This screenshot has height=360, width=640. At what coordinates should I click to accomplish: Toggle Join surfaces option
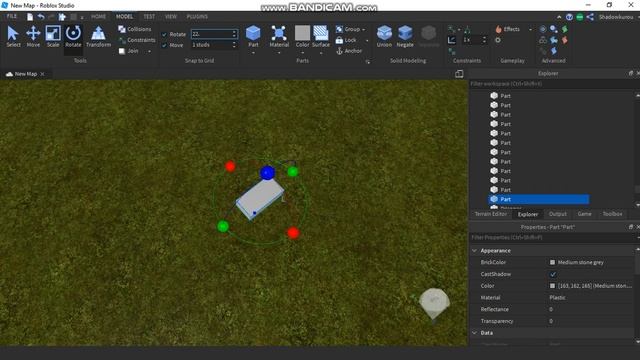[x=129, y=51]
